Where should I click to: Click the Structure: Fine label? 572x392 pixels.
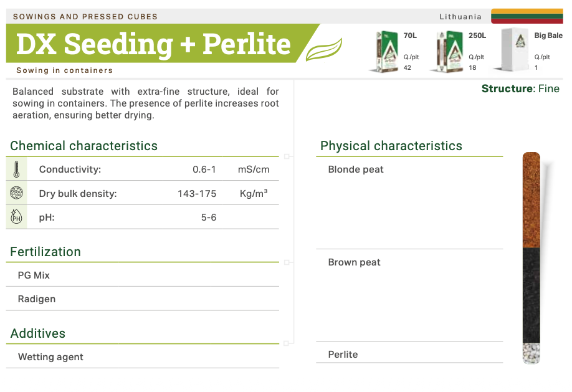520,88
